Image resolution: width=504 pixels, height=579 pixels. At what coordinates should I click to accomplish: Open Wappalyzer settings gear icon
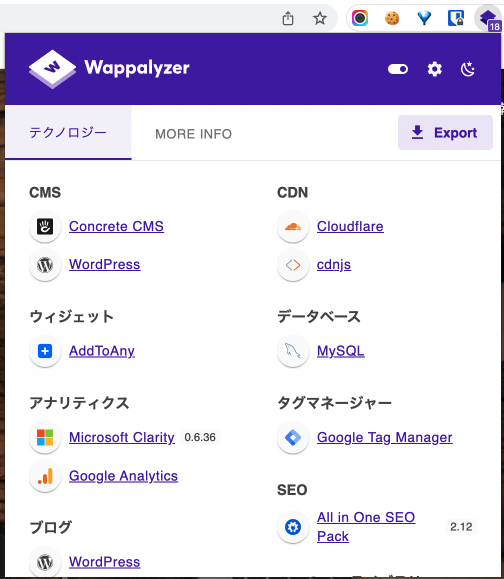coord(435,69)
